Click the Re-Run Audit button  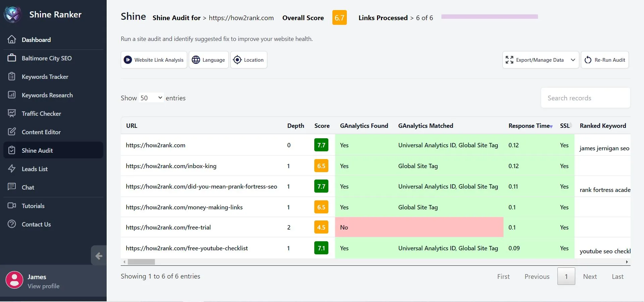tap(605, 60)
